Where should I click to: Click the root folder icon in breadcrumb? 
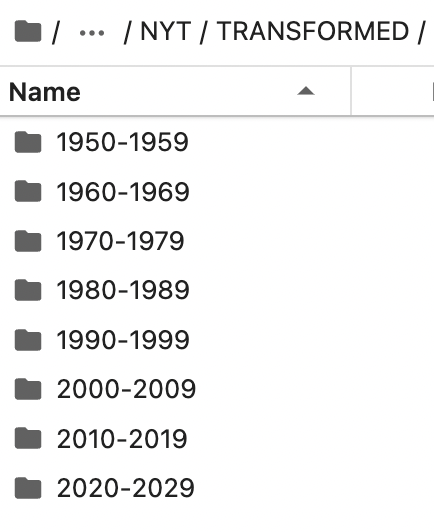[x=28, y=31]
